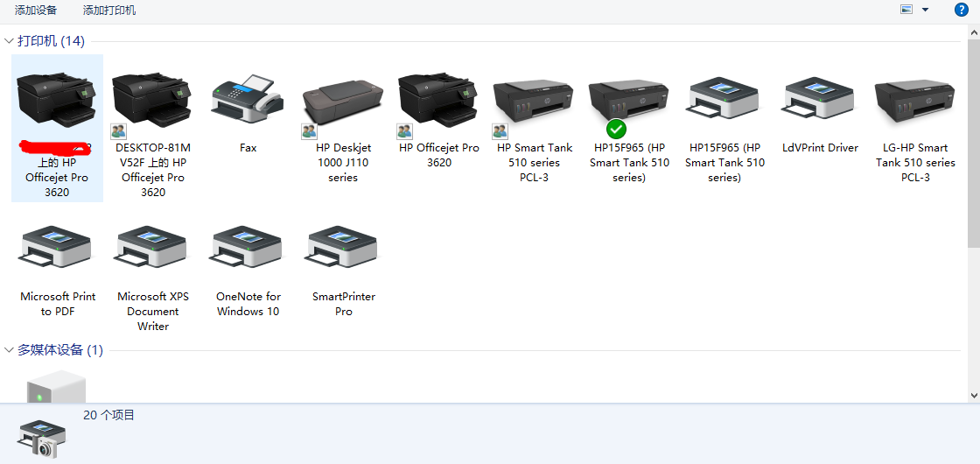Click the 添加设备 toolbar command
980x464 pixels.
pyautogui.click(x=36, y=11)
